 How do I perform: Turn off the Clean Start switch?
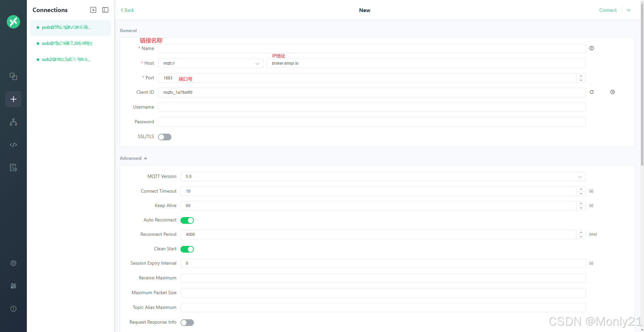[x=187, y=249]
